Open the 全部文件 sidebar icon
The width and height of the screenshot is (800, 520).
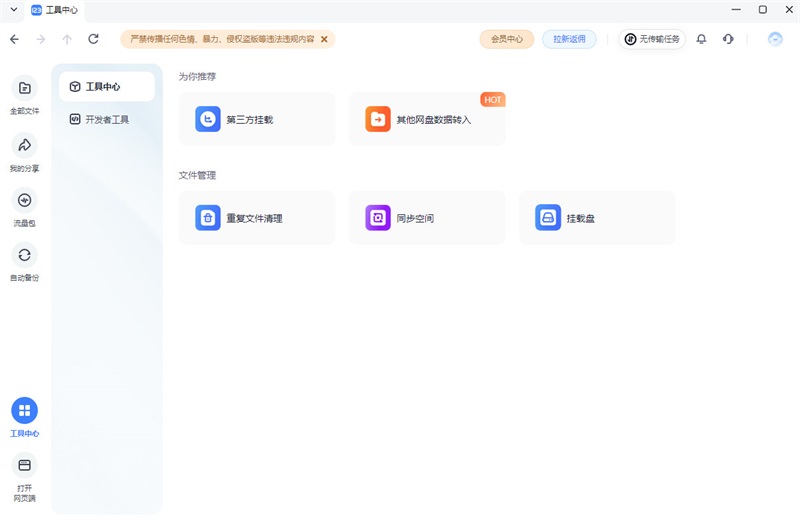pos(24,88)
